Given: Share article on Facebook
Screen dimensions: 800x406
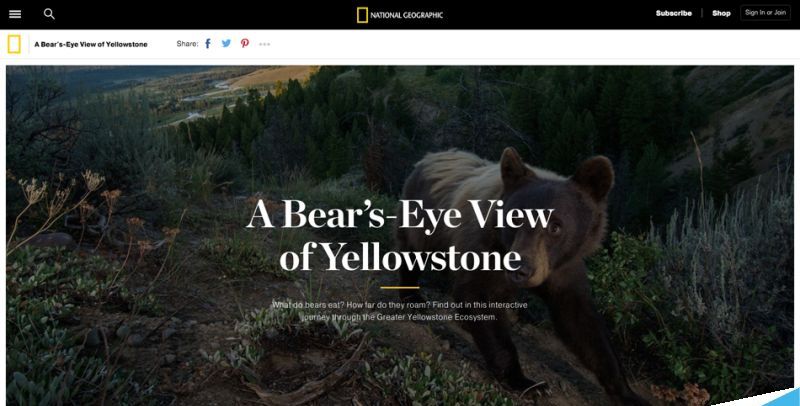Looking at the screenshot, I should (208, 43).
